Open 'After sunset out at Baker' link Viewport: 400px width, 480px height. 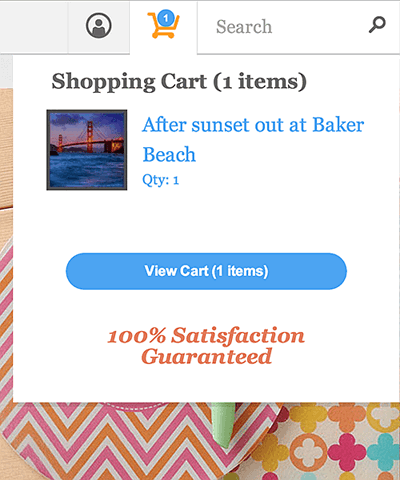pyautogui.click(x=253, y=125)
